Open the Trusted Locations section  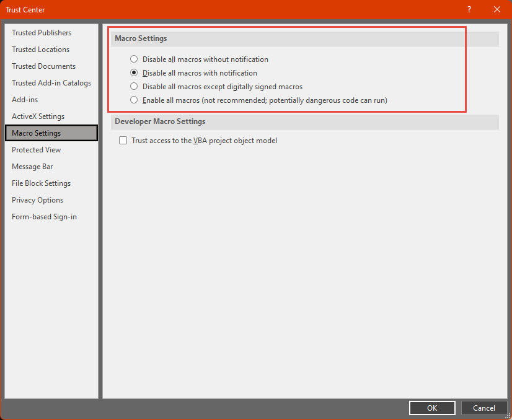tap(40, 49)
